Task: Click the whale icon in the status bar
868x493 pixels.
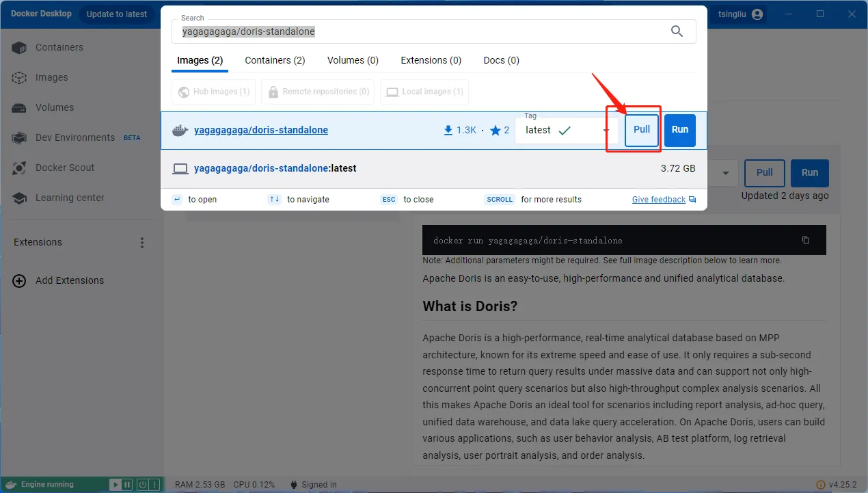Action: tap(10, 485)
